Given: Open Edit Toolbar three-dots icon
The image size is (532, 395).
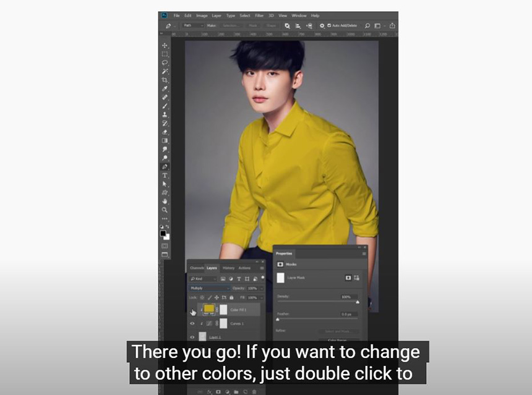Looking at the screenshot, I should tap(165, 219).
